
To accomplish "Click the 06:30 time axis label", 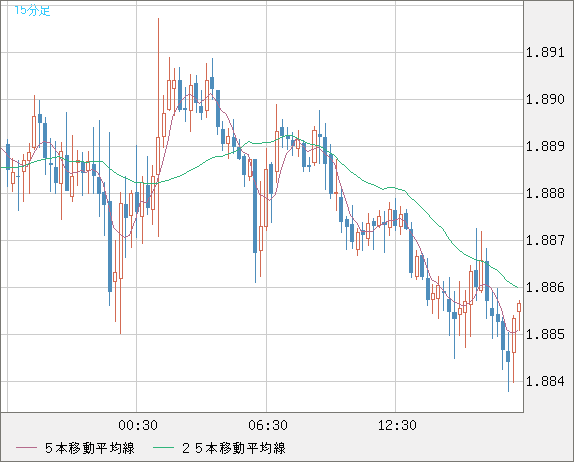I will click(268, 425).
